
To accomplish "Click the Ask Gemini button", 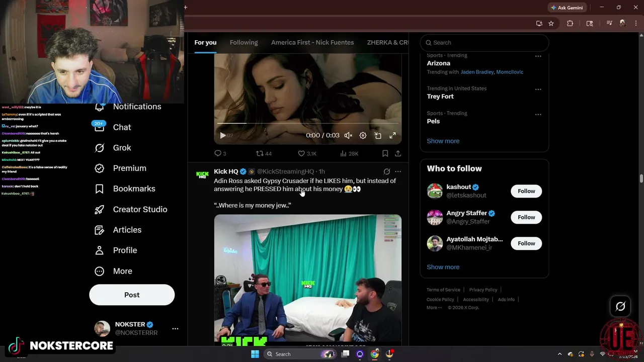I will (x=567, y=8).
